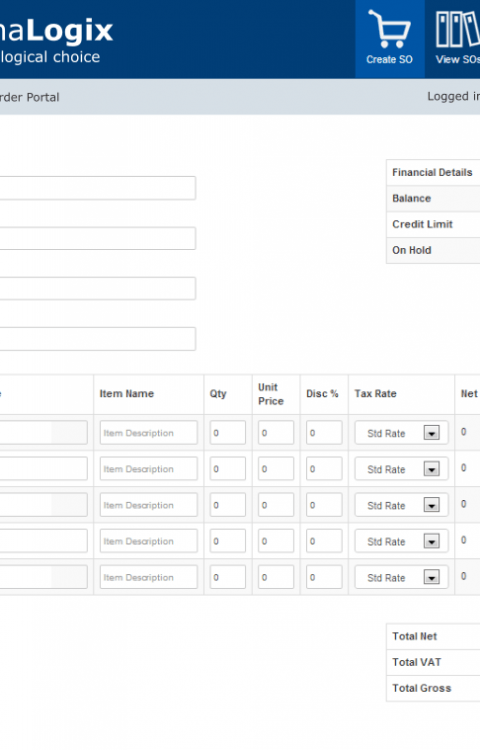Click the AlphaLogix logo text
The height and width of the screenshot is (750, 480).
(x=56, y=31)
